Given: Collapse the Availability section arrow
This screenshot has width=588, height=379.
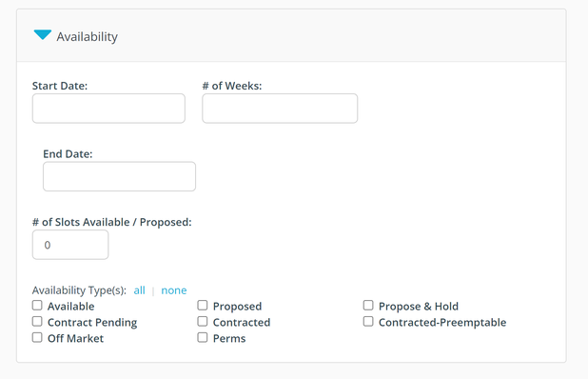Looking at the screenshot, I should (x=43, y=35).
